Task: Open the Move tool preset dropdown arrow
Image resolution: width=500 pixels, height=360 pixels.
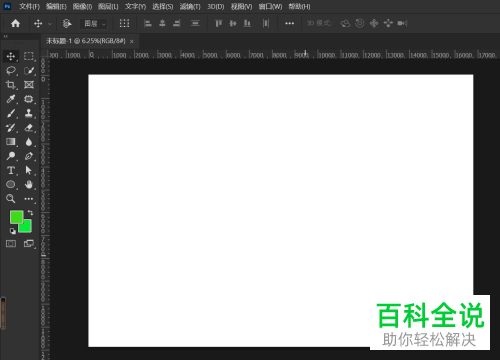Action: click(x=50, y=24)
